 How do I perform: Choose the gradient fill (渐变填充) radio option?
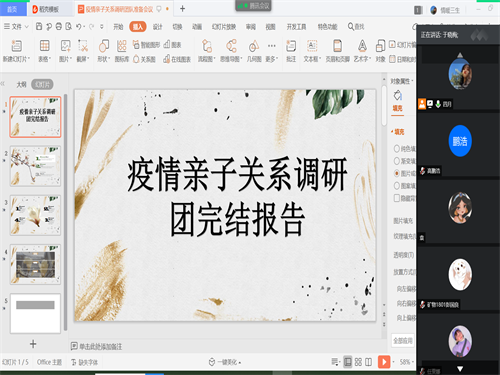(x=397, y=161)
